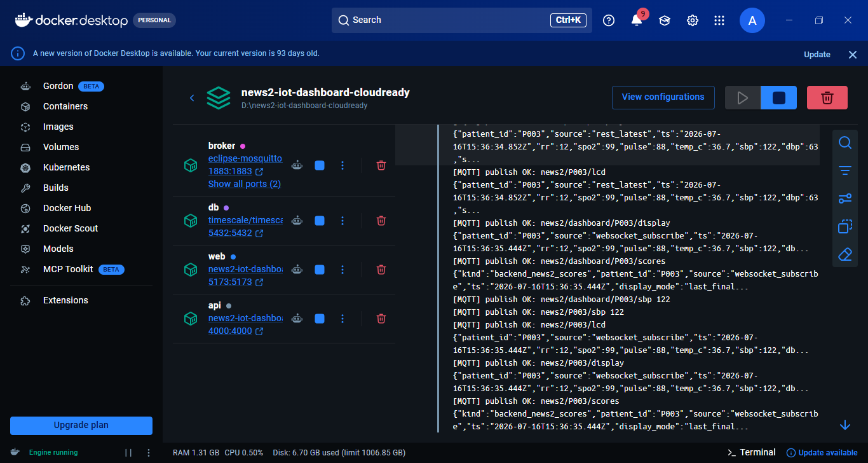Screen dimensions: 868x463
Task: Open Settings gear icon
Action: pos(693,20)
